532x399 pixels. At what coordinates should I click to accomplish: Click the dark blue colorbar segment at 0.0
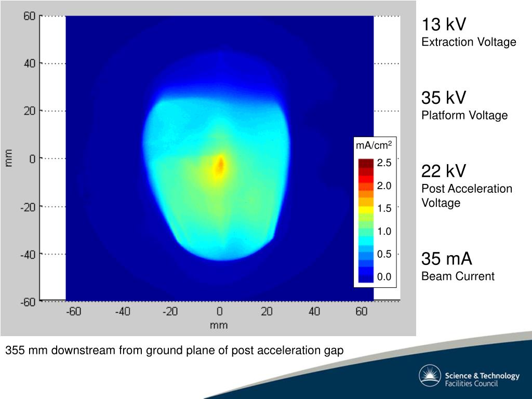366,278
